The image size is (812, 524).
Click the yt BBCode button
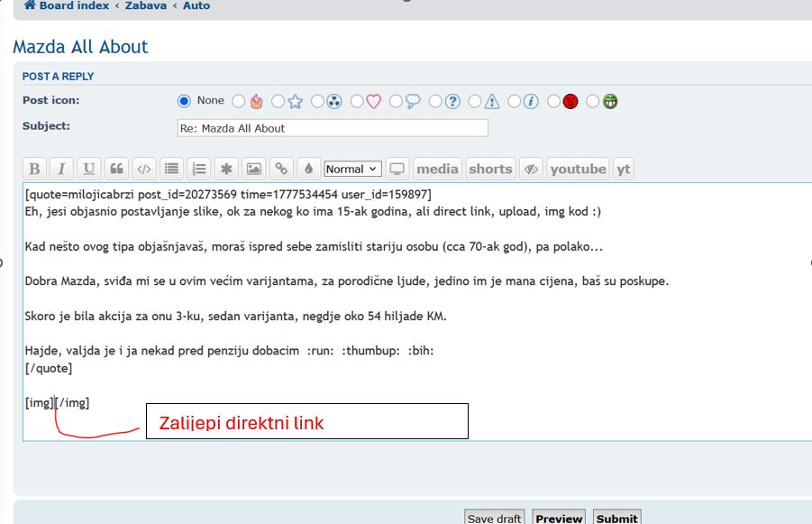tap(624, 169)
